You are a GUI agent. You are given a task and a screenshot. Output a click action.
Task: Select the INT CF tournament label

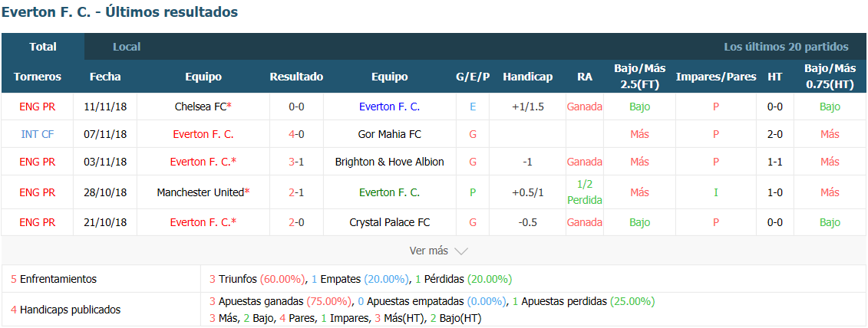[x=37, y=134]
